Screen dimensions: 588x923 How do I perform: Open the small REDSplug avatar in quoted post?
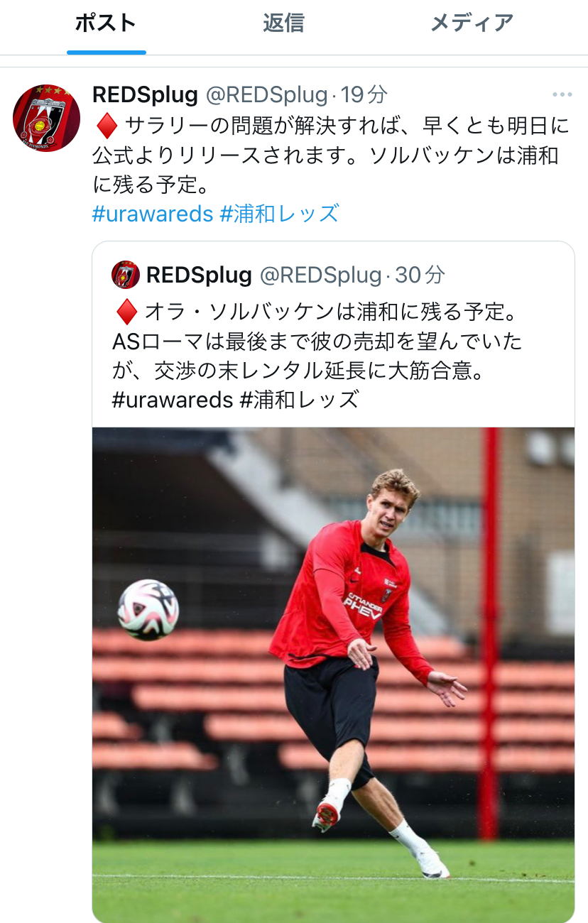click(x=126, y=275)
